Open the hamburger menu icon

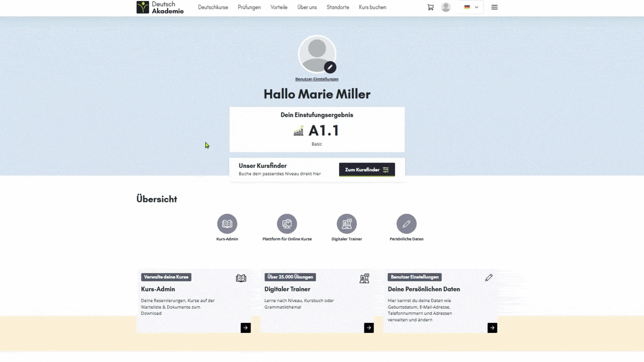point(495,8)
